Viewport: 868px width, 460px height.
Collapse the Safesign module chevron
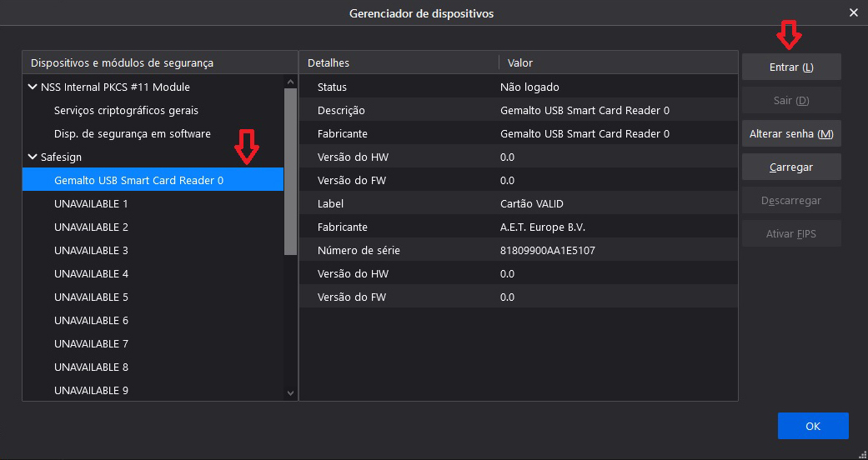[33, 157]
